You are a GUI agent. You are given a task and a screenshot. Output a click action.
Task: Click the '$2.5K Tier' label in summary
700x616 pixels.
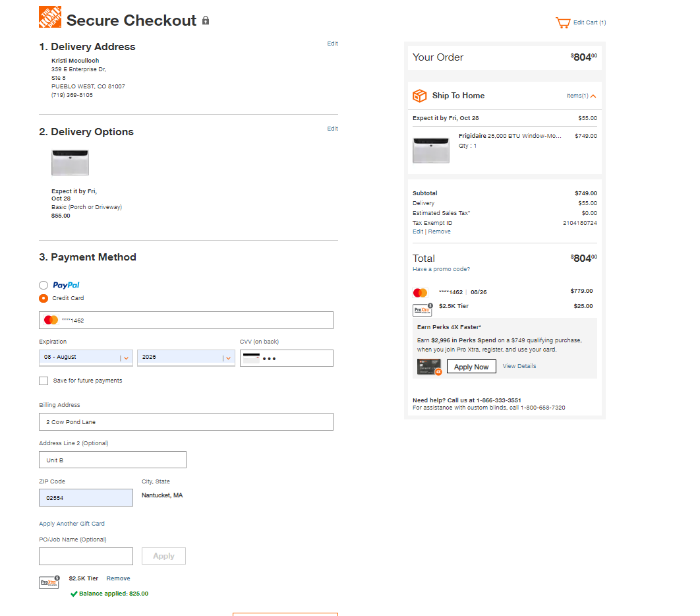(453, 306)
